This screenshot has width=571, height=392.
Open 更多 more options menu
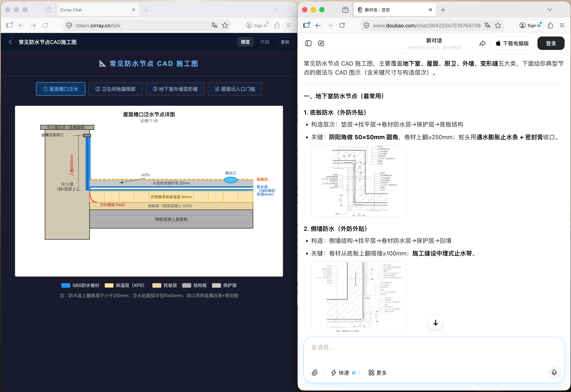(378, 373)
